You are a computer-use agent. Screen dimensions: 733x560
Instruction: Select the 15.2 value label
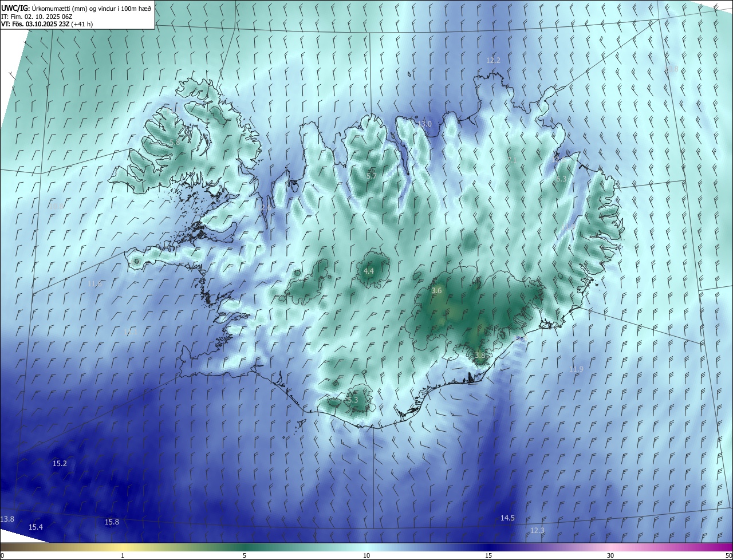(60, 463)
